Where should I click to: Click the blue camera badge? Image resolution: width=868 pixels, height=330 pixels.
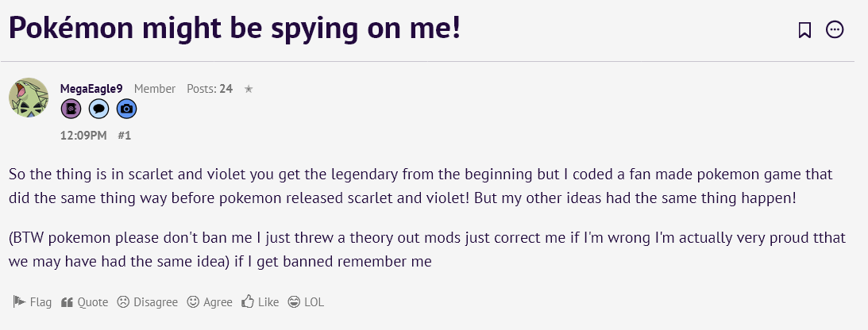[126, 109]
